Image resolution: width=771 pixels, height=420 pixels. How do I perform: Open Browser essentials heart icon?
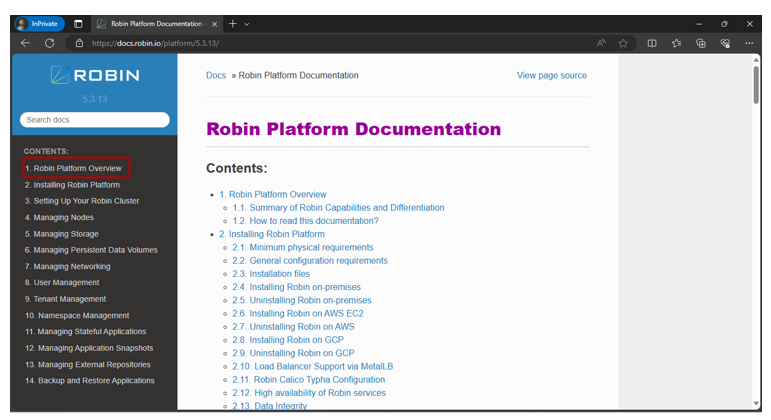point(725,43)
